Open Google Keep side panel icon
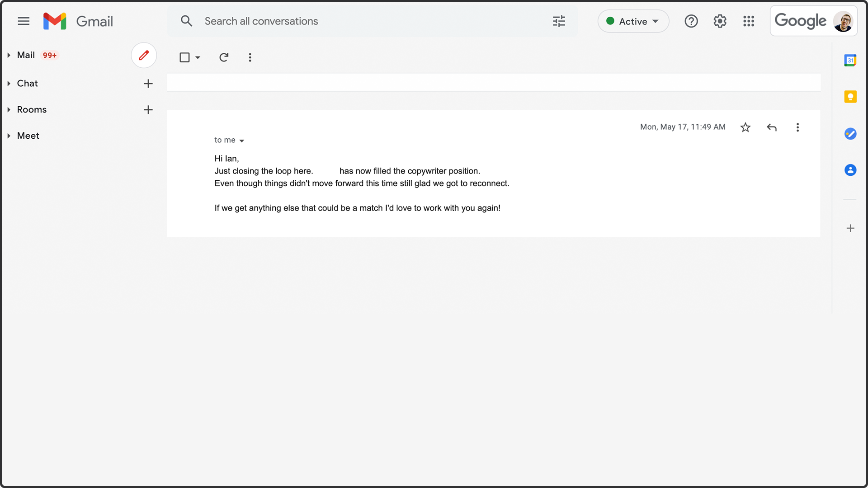This screenshot has width=868, height=488. point(850,97)
